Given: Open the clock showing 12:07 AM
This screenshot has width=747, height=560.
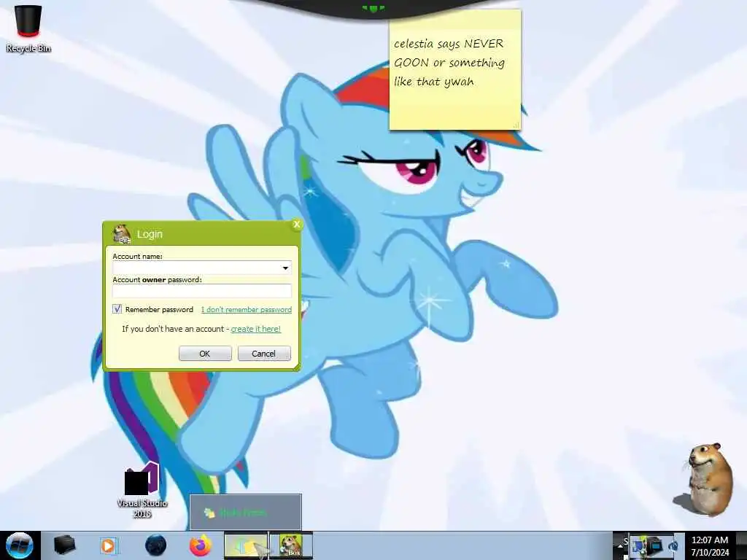Looking at the screenshot, I should point(710,545).
